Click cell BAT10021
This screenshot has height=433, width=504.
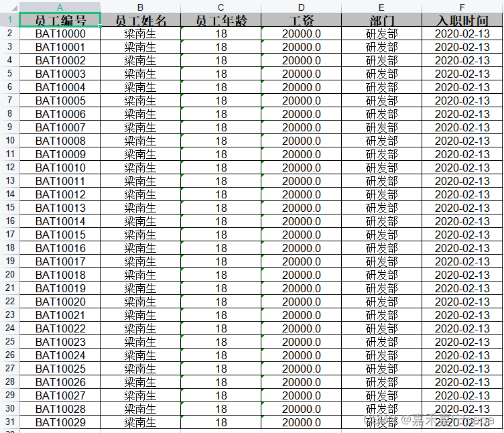click(60, 315)
